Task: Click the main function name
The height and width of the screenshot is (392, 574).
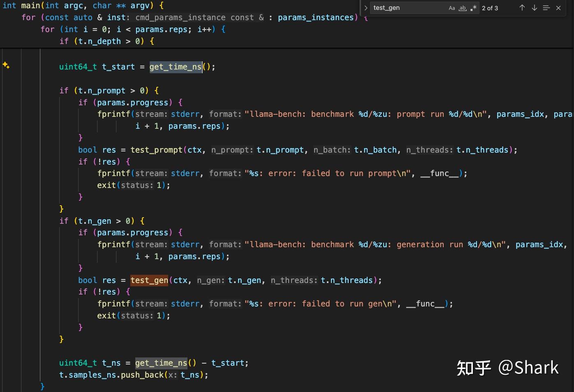Action: (x=30, y=5)
